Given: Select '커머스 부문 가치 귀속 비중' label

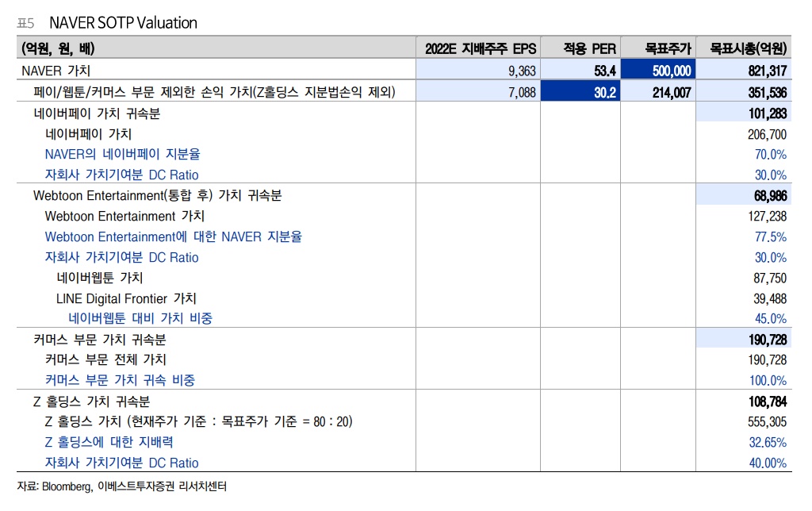Looking at the screenshot, I should coord(120,380).
